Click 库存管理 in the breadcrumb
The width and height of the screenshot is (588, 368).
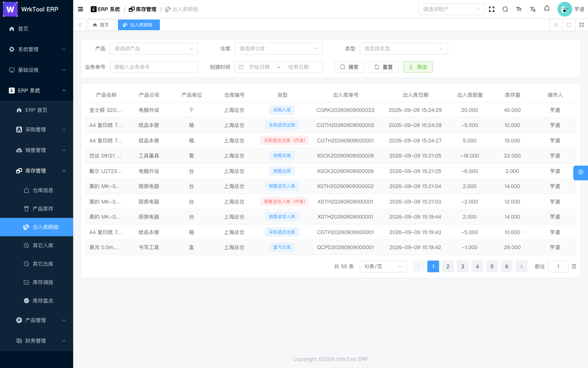pos(143,9)
